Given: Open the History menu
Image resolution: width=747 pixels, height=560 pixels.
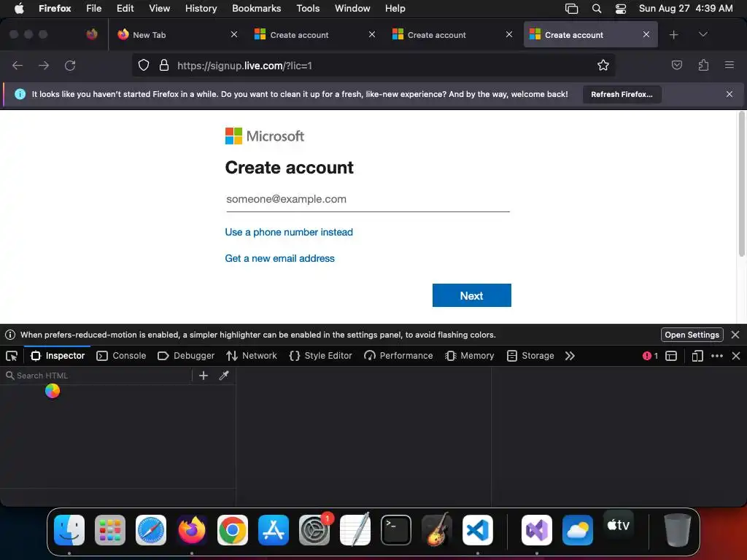Looking at the screenshot, I should point(201,8).
